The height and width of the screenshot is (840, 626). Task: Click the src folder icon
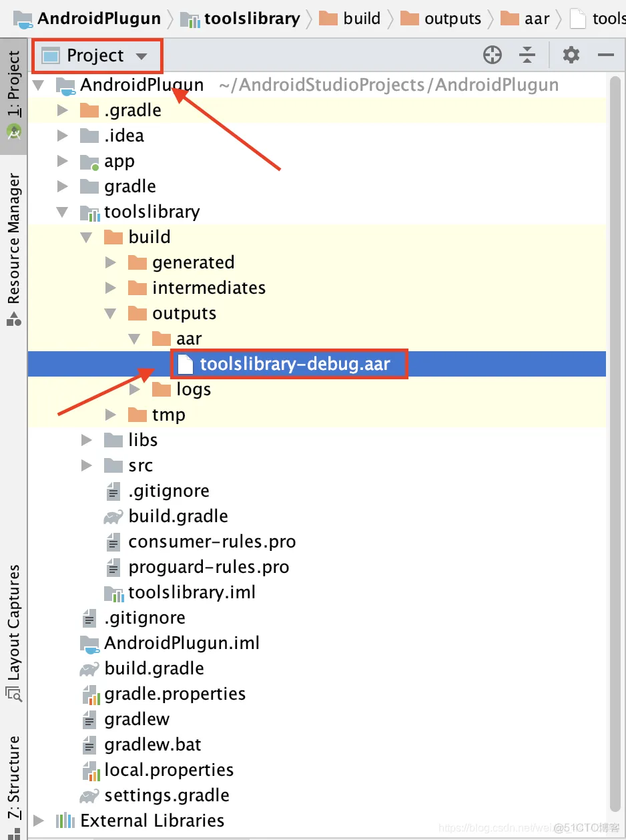[x=113, y=465]
